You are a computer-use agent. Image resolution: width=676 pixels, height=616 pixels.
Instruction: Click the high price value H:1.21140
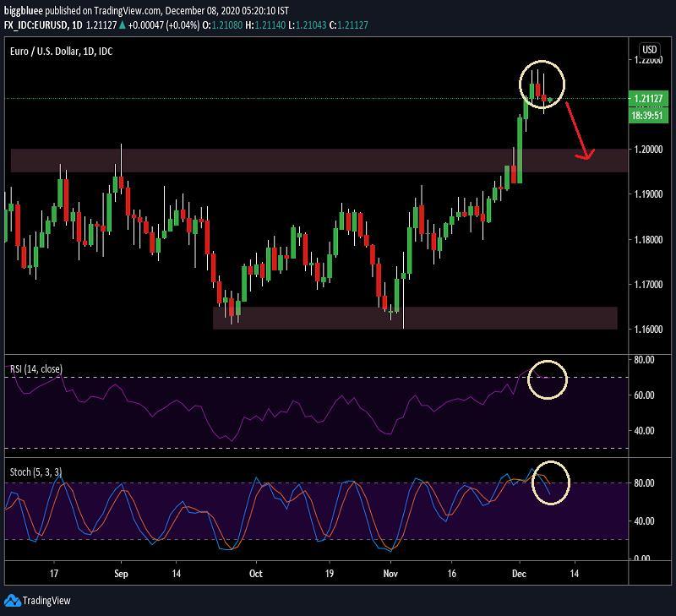[265, 25]
